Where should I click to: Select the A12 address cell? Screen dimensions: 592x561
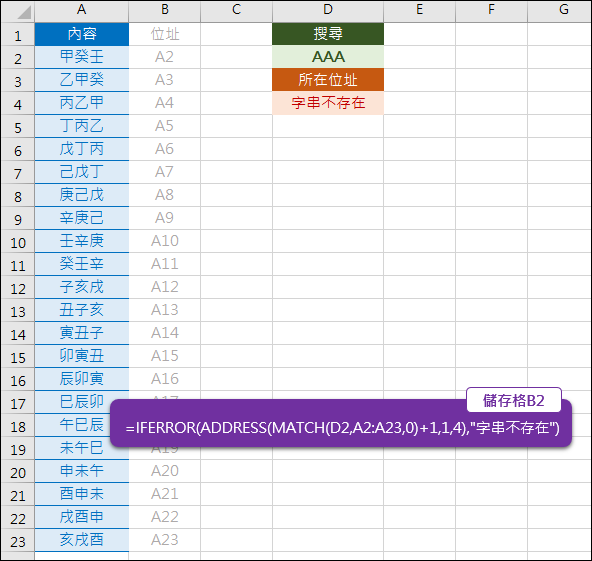[x=165, y=287]
